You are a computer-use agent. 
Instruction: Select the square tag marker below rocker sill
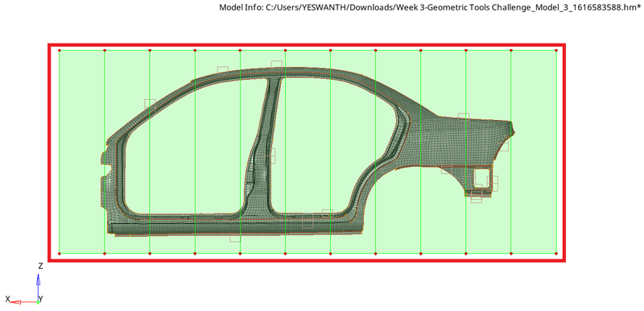point(235,237)
